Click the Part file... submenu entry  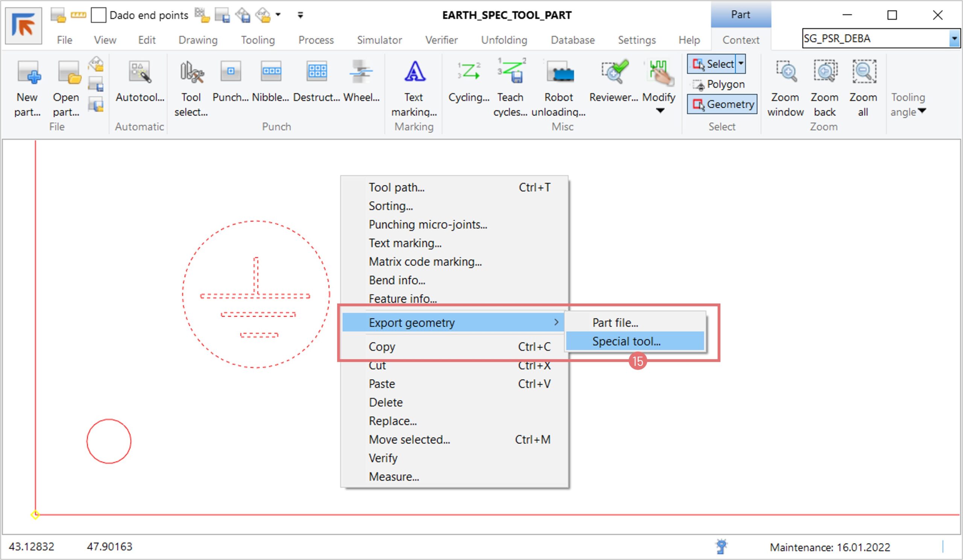coord(615,323)
